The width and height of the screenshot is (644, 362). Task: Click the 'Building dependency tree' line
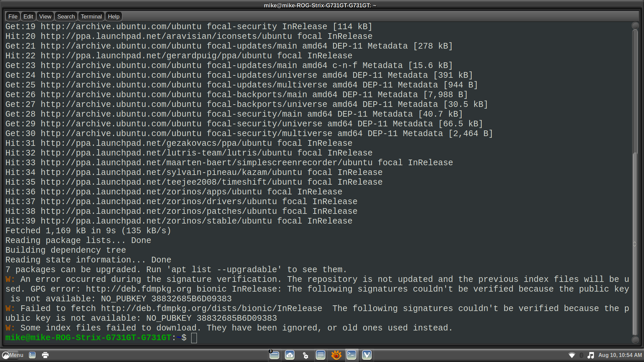pos(66,250)
